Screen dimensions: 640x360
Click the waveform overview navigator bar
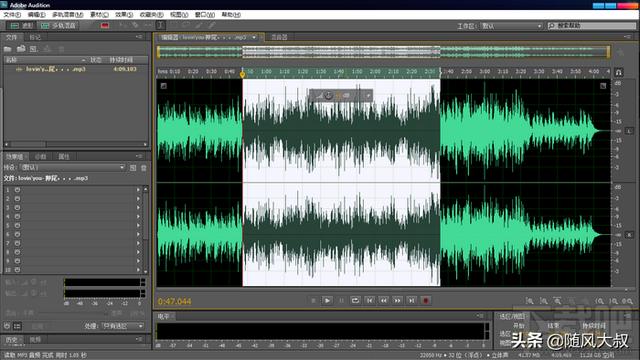(x=383, y=52)
